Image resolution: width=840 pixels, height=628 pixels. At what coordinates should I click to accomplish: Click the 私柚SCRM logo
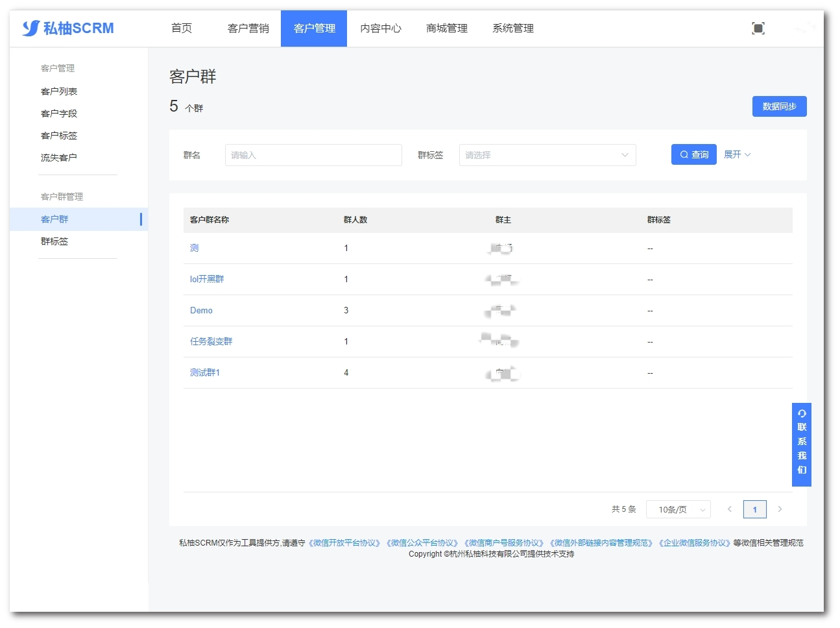68,29
